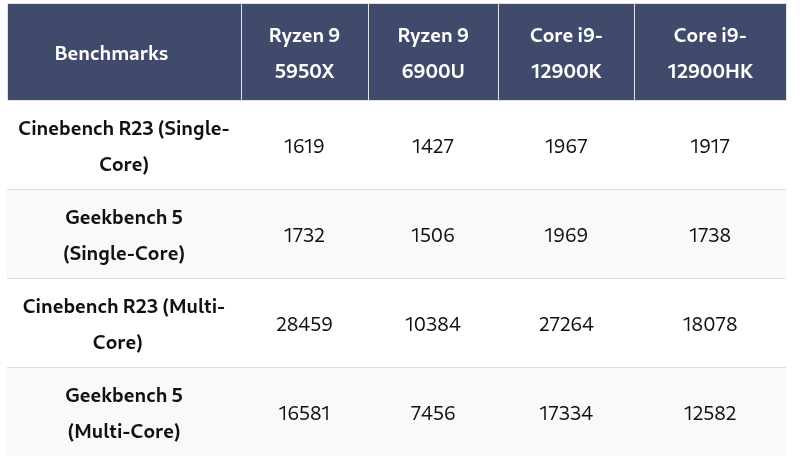Click the Geekbench 5 (Multi-Core) row label
Image resolution: width=800 pixels, height=469 pixels.
[x=124, y=413]
